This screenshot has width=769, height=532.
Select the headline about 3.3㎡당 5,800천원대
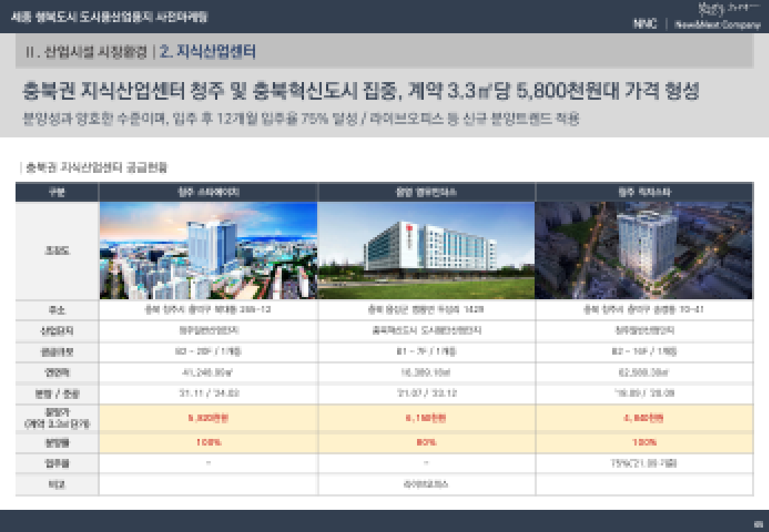[x=361, y=91]
